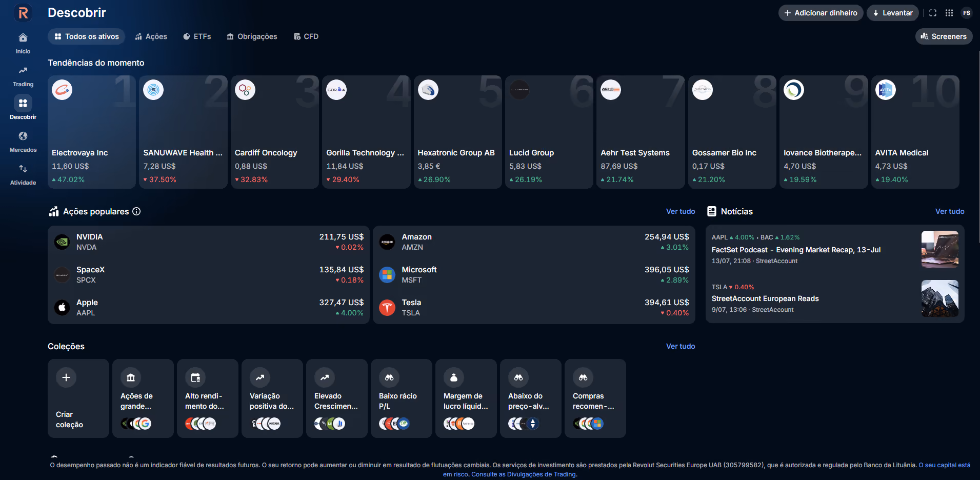This screenshot has width=980, height=480.
Task: Click the Electrovaya Inc logo
Action: (x=62, y=90)
